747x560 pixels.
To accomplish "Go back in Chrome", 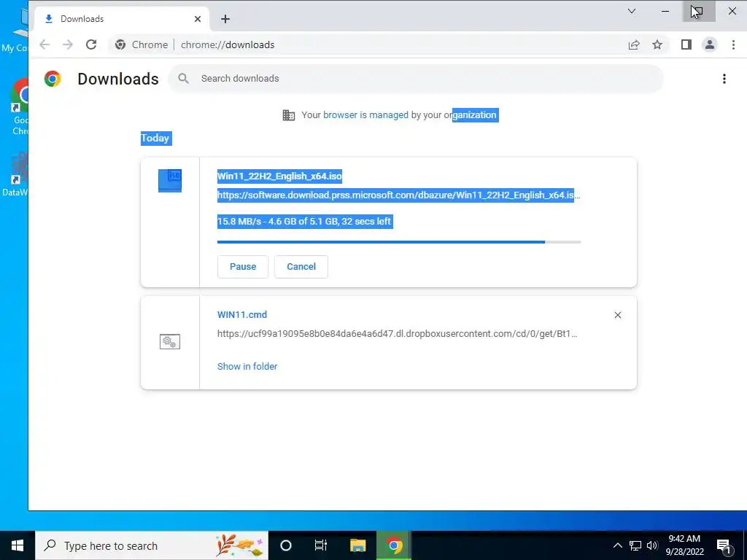I will [x=44, y=44].
